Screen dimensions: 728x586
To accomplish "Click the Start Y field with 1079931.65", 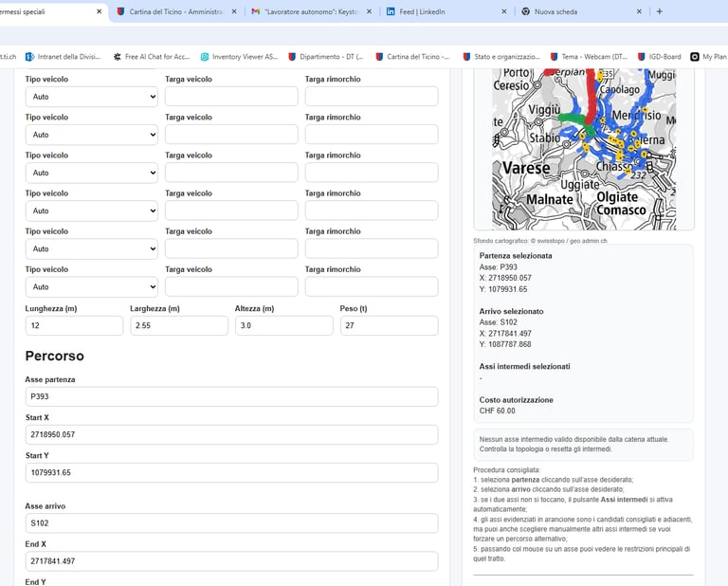I will pos(231,473).
